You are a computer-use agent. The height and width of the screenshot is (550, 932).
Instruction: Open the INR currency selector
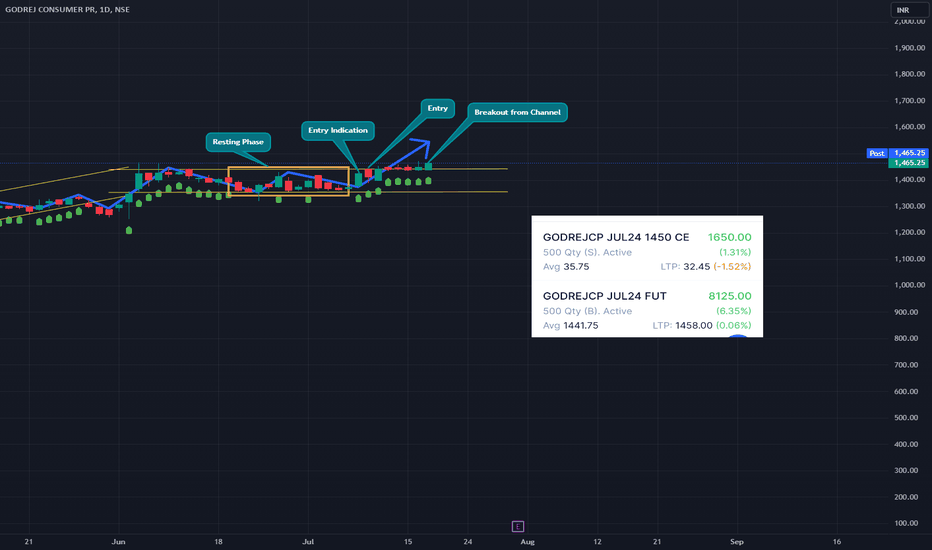click(x=909, y=10)
